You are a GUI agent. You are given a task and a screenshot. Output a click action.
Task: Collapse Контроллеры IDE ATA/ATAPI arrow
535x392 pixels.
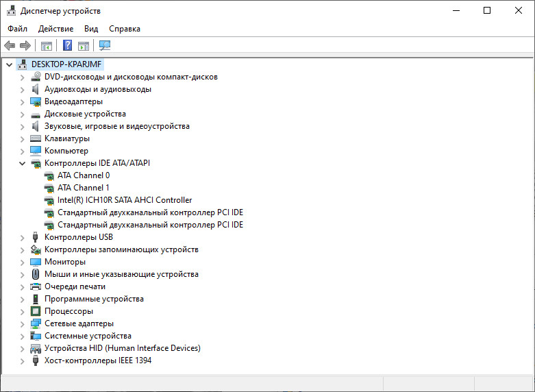click(x=22, y=164)
